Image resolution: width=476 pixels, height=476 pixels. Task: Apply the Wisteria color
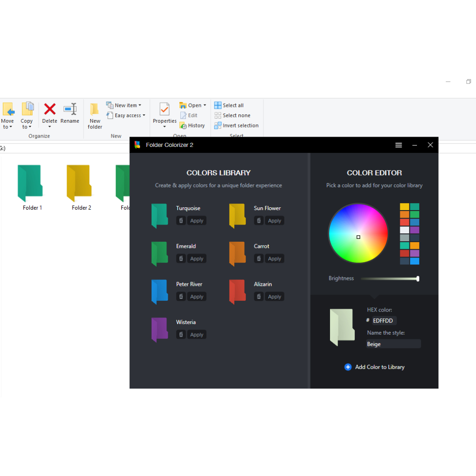tap(197, 335)
